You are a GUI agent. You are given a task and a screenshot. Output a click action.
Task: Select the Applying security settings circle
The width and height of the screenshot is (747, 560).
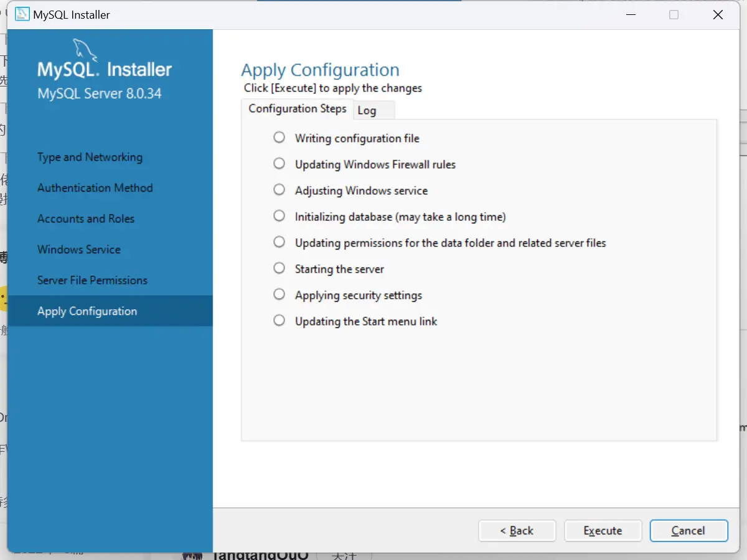[x=280, y=294]
